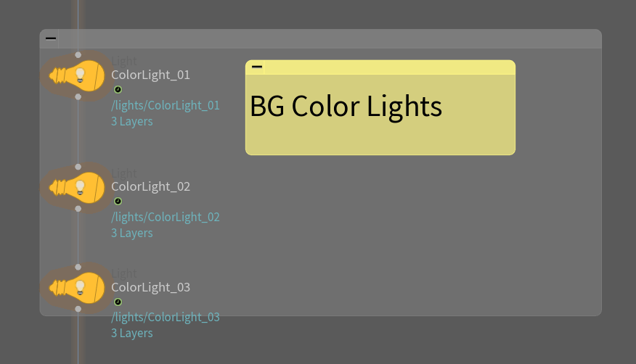The height and width of the screenshot is (364, 636).
Task: Click the output port below ColorLight_01 node
Action: (78, 96)
